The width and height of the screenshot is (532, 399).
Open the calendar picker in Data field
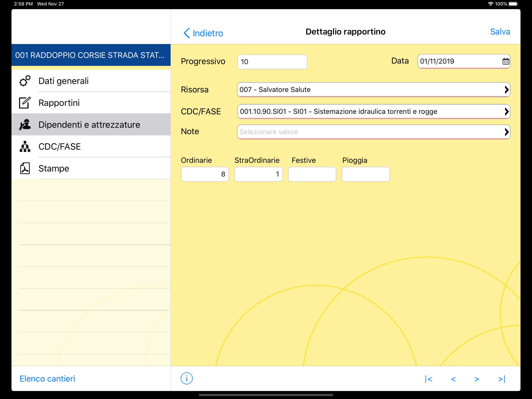(x=506, y=61)
